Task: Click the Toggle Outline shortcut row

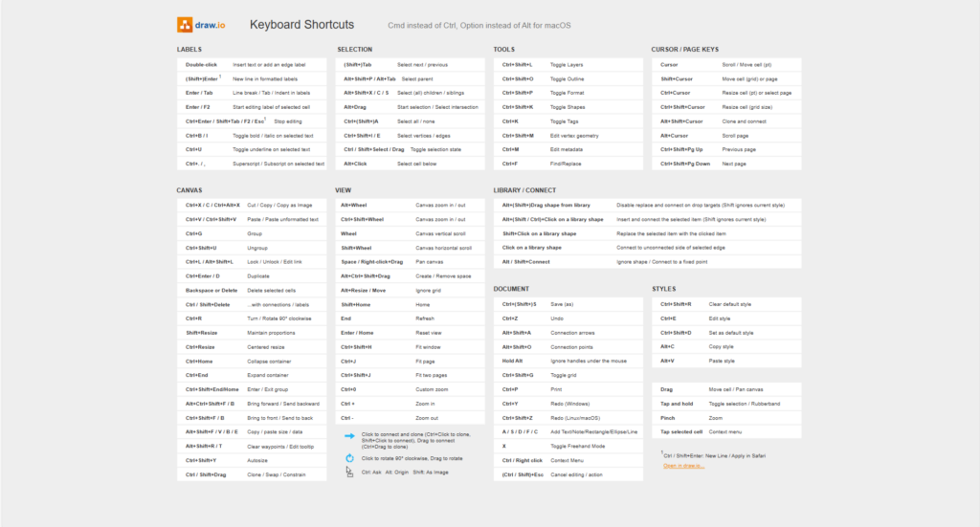Action: [567, 78]
